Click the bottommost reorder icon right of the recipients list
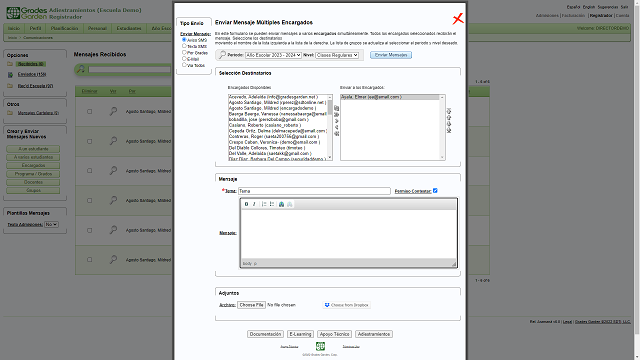 449,131
